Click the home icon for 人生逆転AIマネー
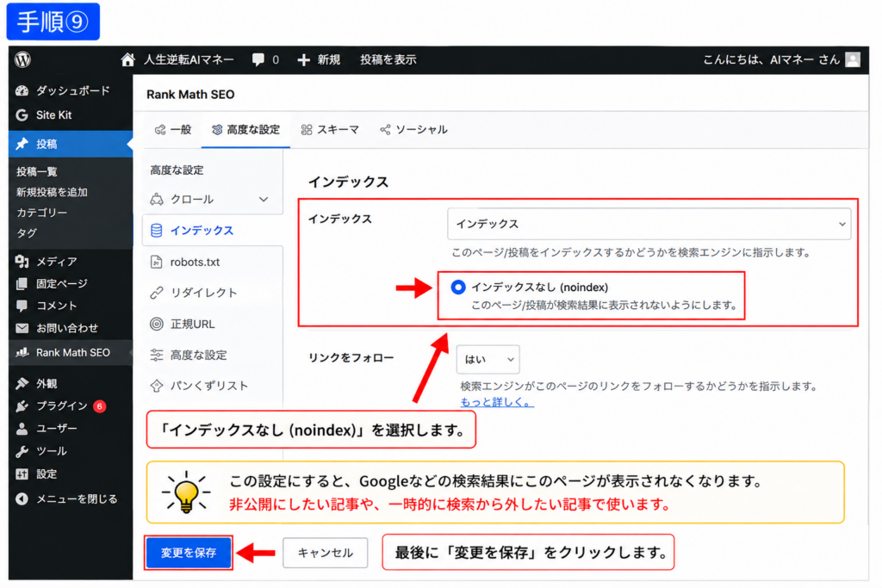 tap(127, 59)
